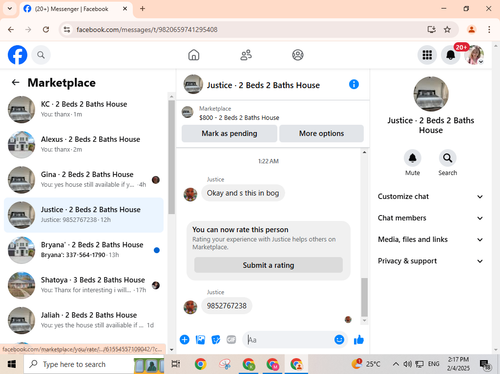The width and height of the screenshot is (500, 374).
Task: Open account profile picture menu
Action: [x=475, y=55]
